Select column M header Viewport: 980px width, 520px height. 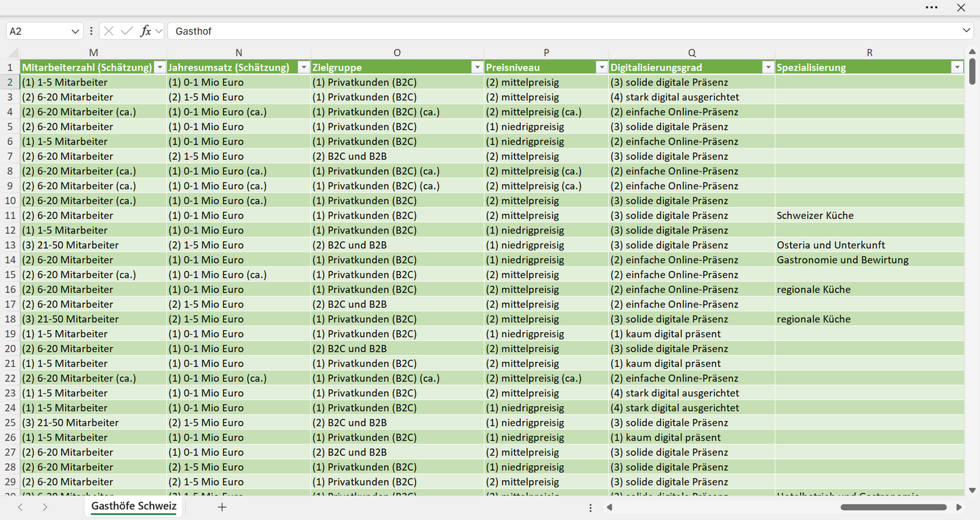click(94, 52)
